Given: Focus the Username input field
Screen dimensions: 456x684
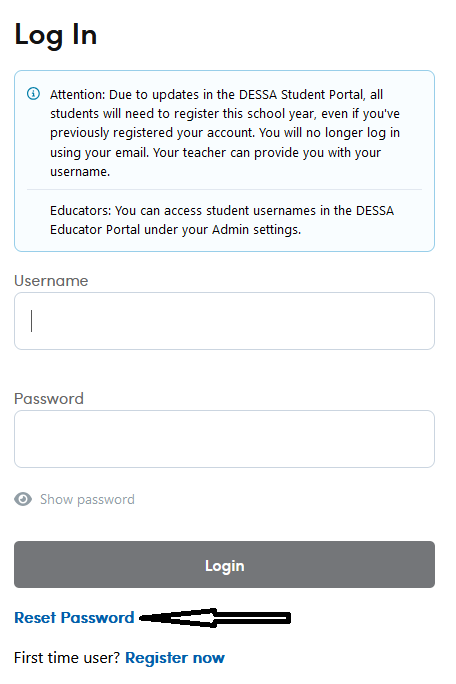Looking at the screenshot, I should [x=224, y=321].
